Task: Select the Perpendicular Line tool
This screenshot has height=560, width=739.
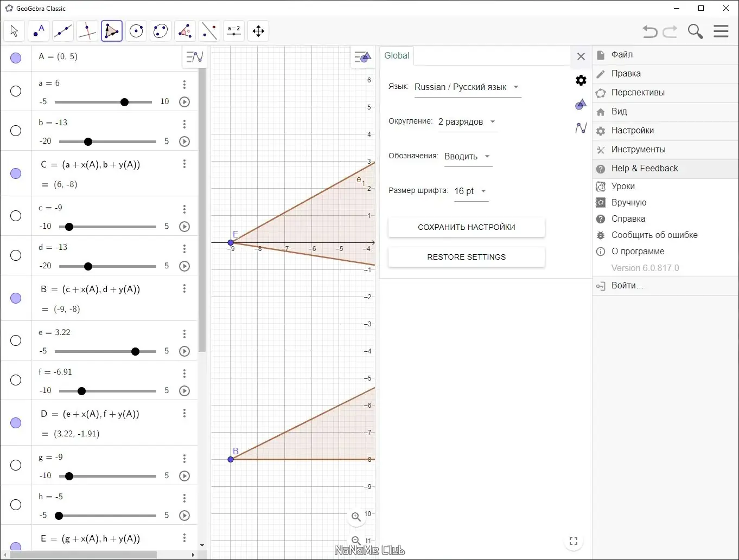Action: [87, 31]
